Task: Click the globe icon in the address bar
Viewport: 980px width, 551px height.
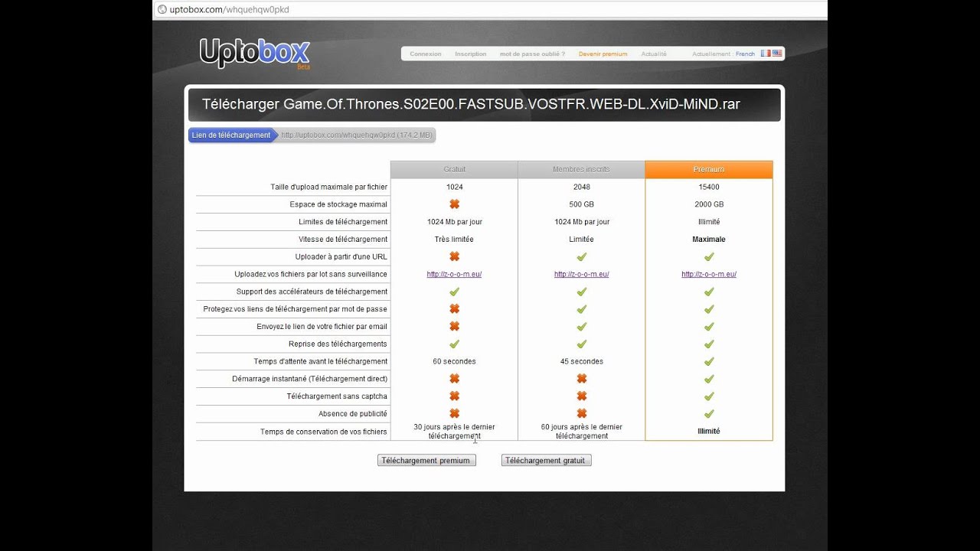Action: point(162,10)
